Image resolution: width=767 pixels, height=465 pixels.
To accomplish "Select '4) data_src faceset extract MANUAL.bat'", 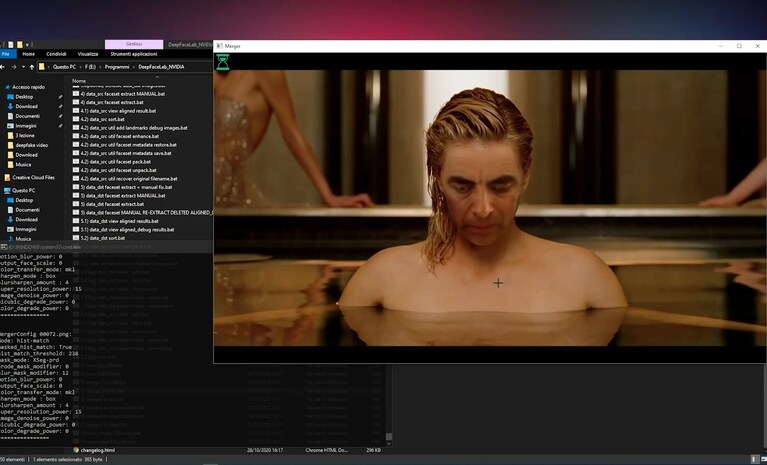I will point(119,94).
